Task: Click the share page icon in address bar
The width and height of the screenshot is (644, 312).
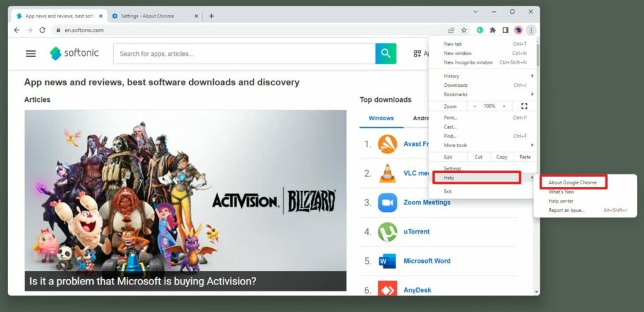Action: (451, 30)
